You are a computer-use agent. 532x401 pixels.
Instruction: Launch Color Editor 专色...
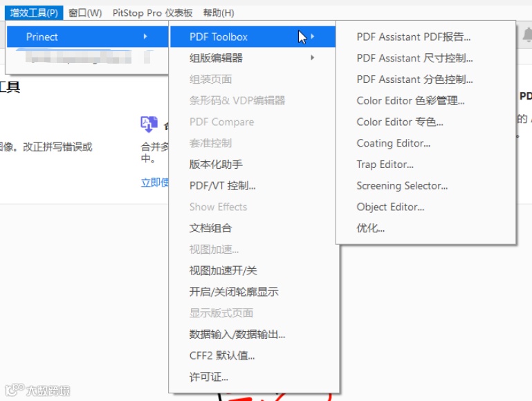pyautogui.click(x=425, y=122)
